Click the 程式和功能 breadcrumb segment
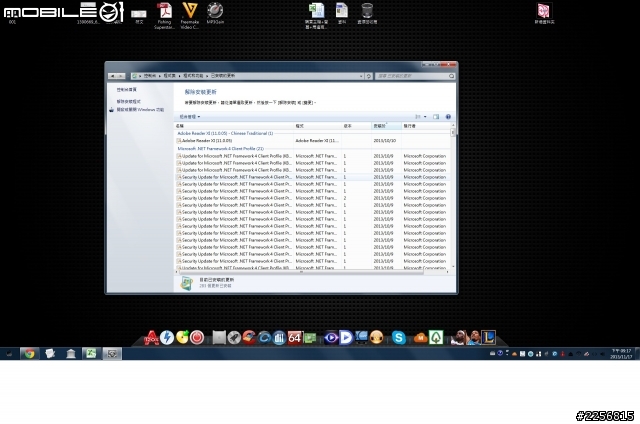Image resolution: width=640 pixels, height=424 pixels. [193, 76]
